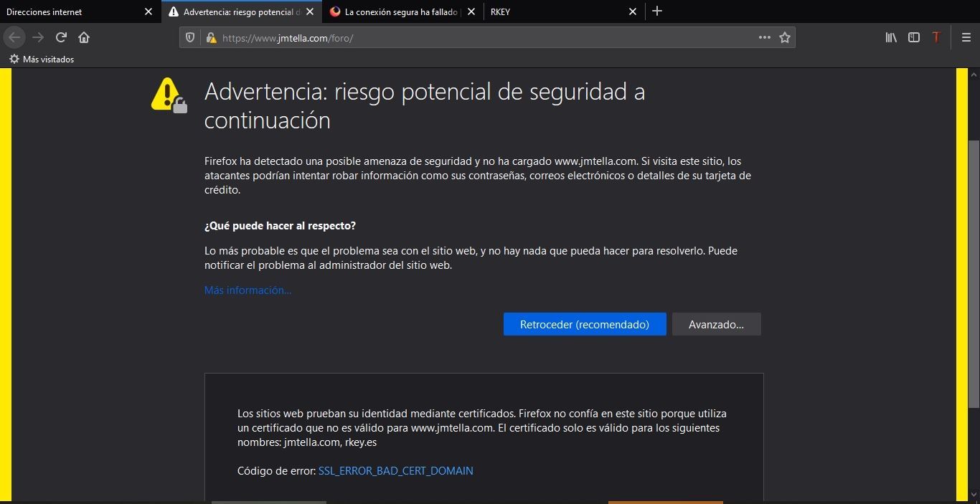The height and width of the screenshot is (504, 980).
Task: Close the Direcciones internet tab
Action: pos(149,12)
